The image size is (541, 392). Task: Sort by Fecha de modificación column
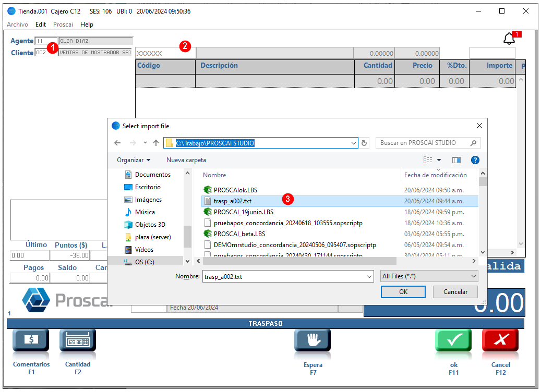(436, 175)
